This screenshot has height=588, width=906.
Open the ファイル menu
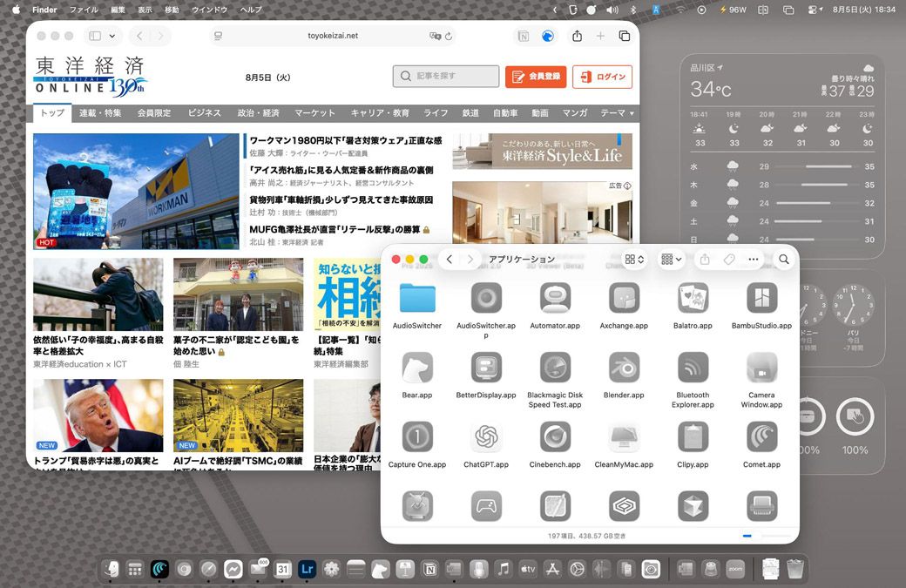click(x=84, y=10)
